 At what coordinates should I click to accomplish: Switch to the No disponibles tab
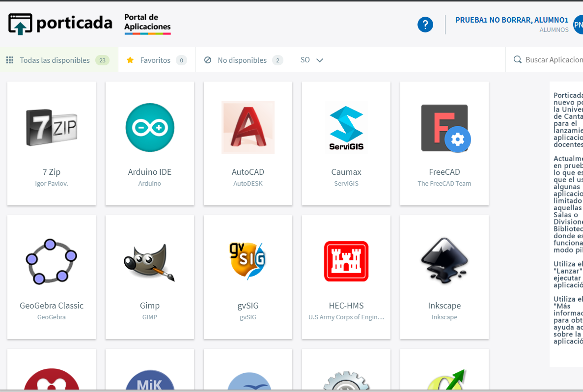pyautogui.click(x=244, y=59)
